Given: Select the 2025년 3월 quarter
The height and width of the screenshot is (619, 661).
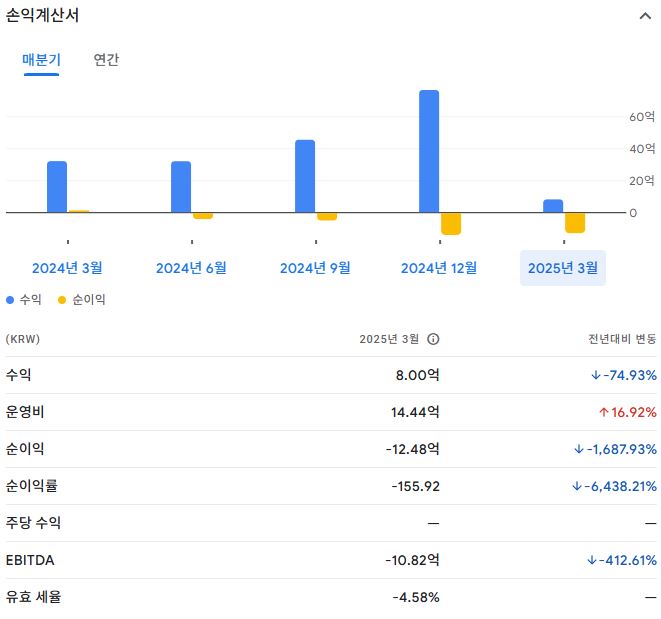Looking at the screenshot, I should coord(563,268).
